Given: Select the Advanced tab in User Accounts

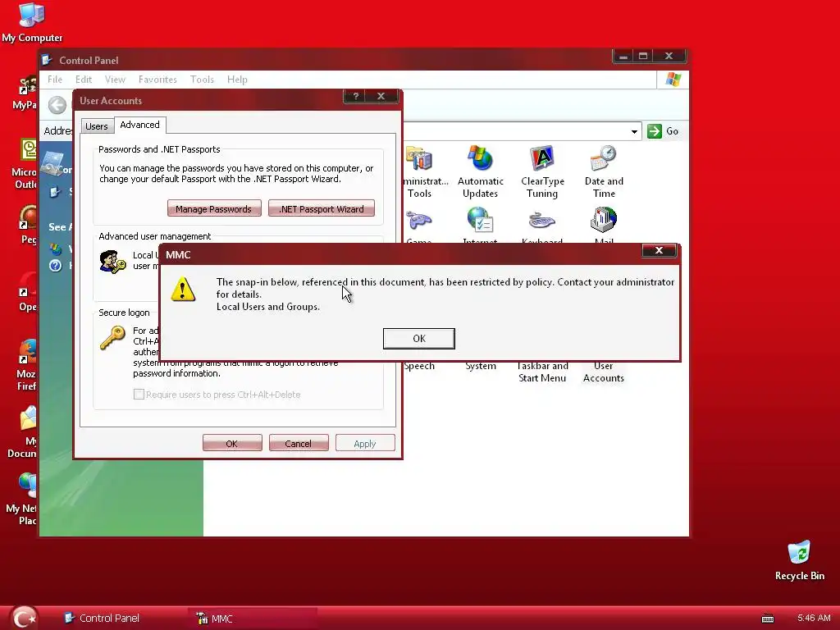Looking at the screenshot, I should tap(139, 125).
